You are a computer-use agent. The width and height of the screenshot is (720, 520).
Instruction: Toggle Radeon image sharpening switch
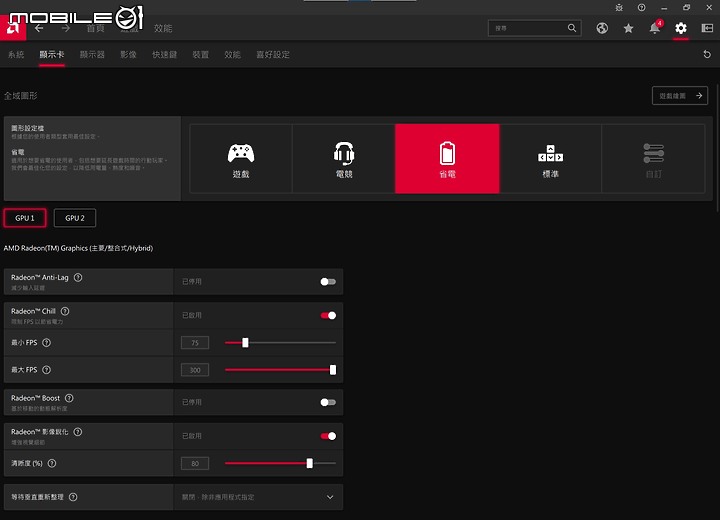328,436
